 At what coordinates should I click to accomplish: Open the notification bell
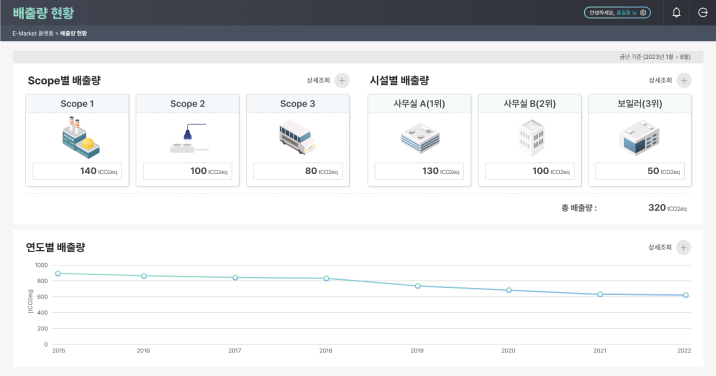pyautogui.click(x=676, y=12)
